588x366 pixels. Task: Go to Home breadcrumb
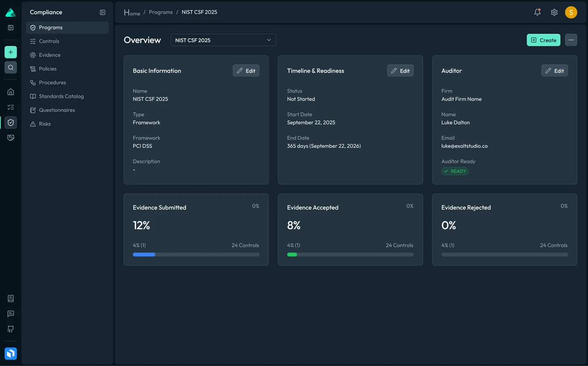132,13
